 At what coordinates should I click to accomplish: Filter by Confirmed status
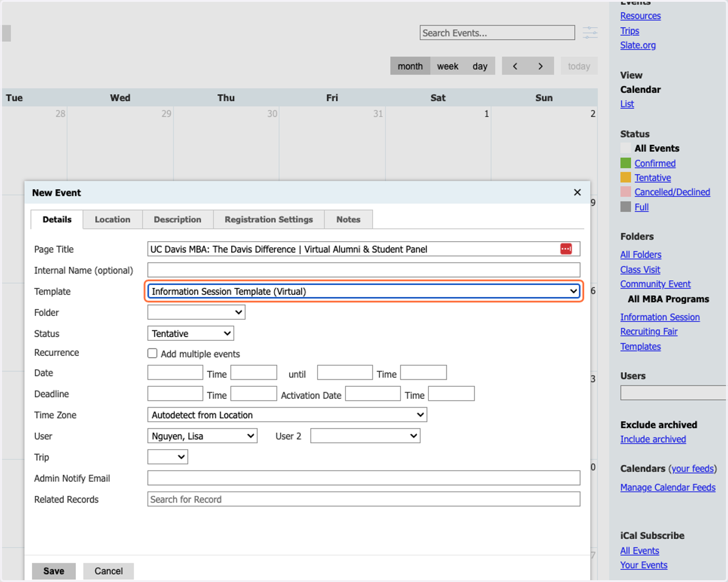(655, 163)
